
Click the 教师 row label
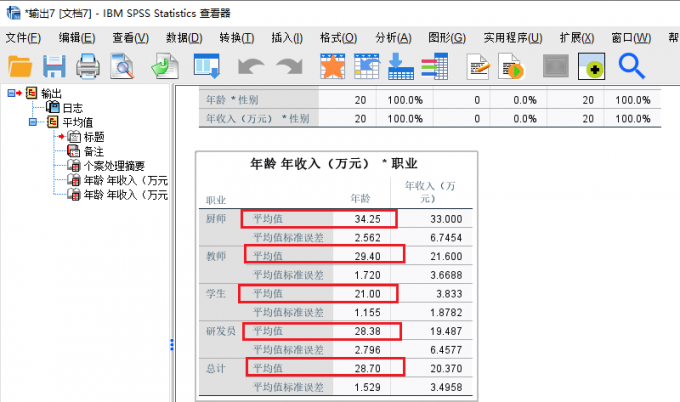click(x=216, y=256)
